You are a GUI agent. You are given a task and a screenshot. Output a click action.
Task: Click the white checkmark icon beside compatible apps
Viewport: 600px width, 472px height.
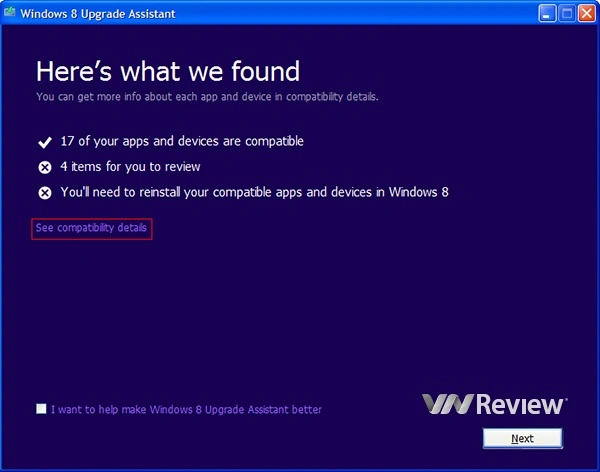tap(44, 142)
